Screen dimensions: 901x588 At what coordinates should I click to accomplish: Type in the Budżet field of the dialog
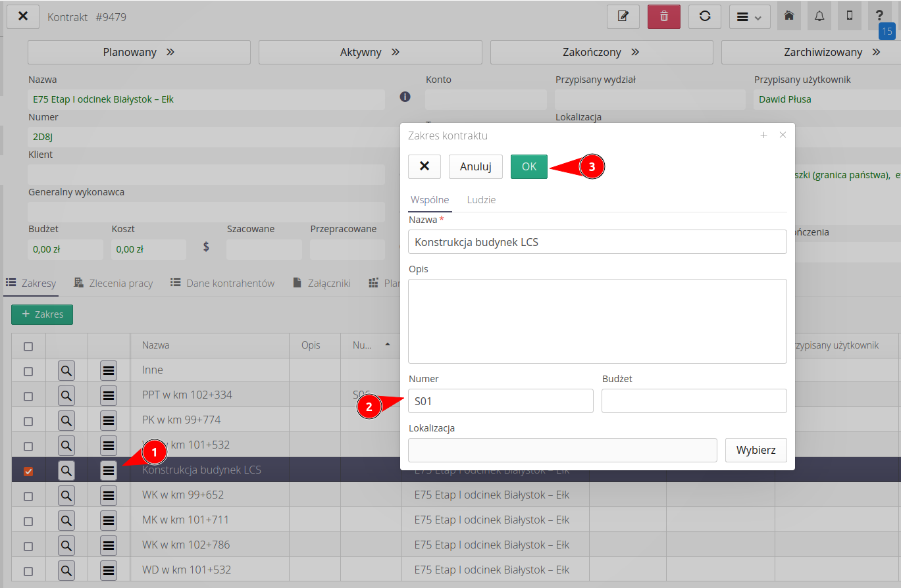coord(694,401)
